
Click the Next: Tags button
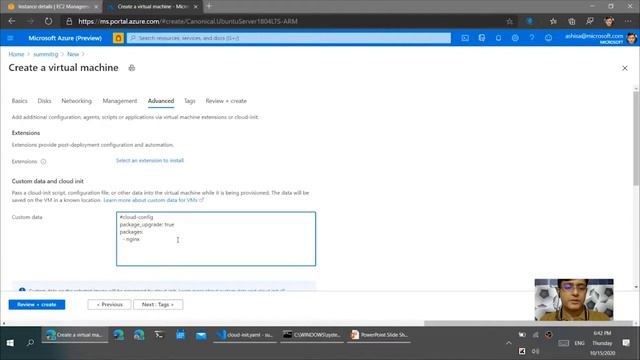(x=158, y=304)
